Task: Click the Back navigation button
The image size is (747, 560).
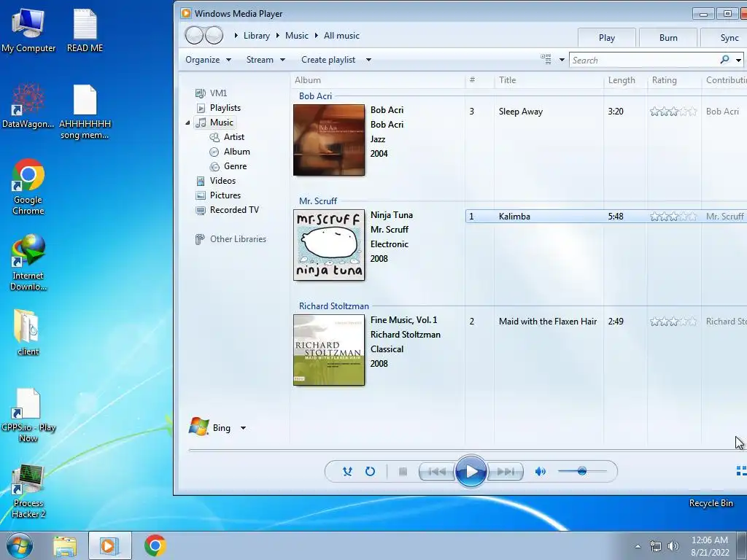Action: coord(194,35)
